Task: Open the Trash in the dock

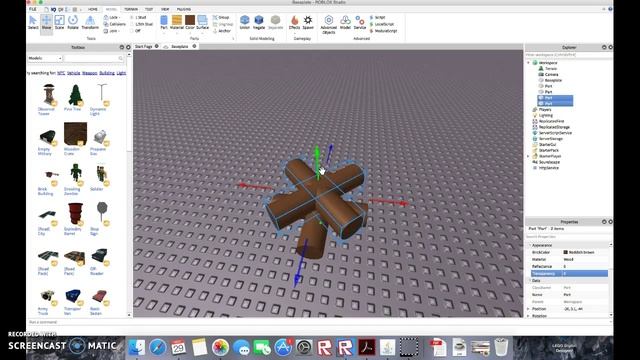Action: point(501,347)
